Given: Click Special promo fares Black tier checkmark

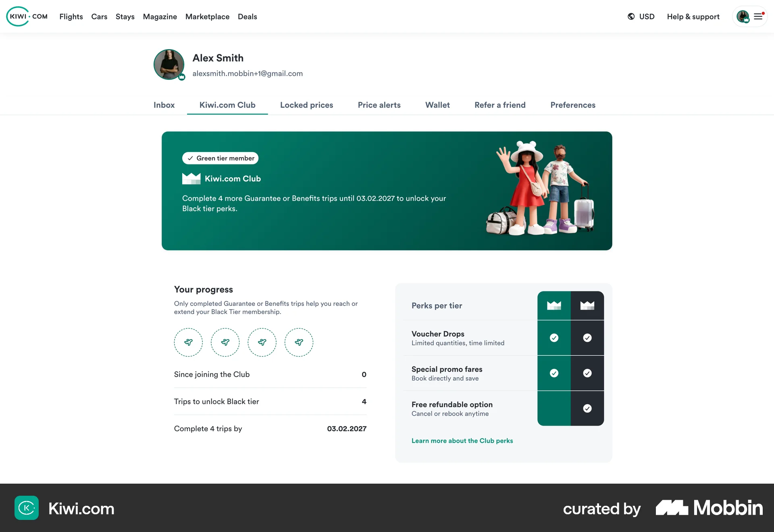Looking at the screenshot, I should pos(587,373).
